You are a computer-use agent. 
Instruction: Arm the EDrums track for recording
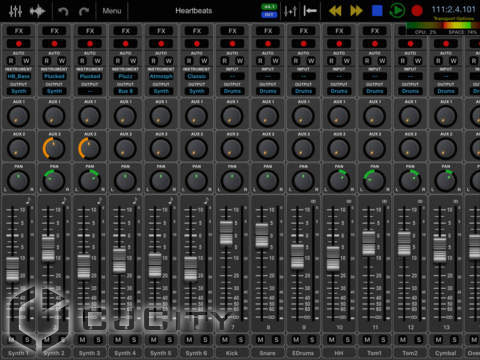(x=303, y=43)
